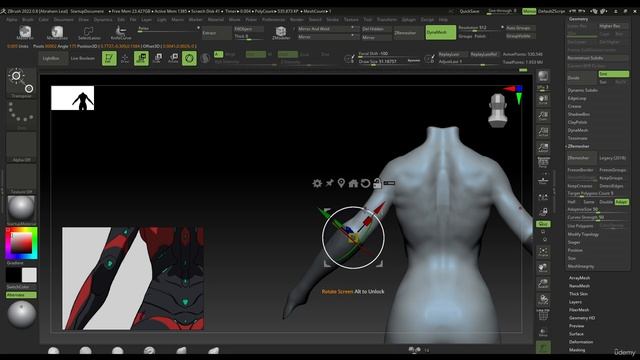Click gizmo Sticky pin icon

(329, 183)
